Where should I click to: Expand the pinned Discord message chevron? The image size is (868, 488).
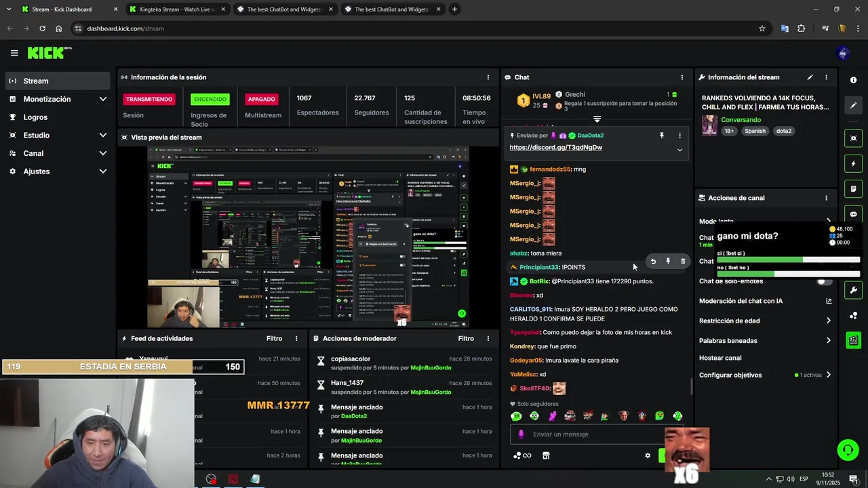(x=679, y=150)
